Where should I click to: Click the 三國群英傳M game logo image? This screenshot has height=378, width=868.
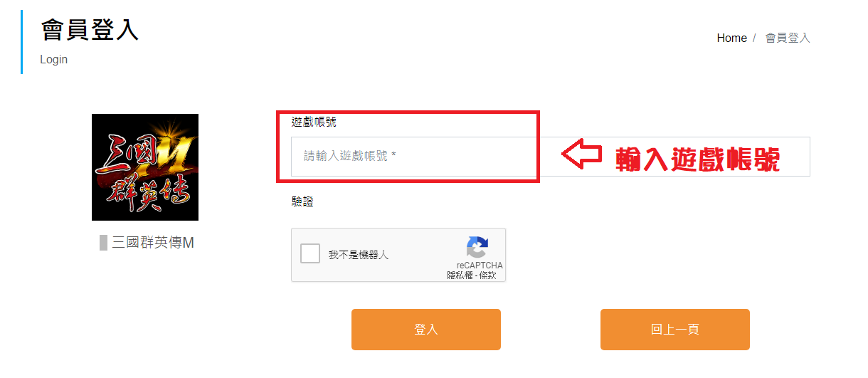point(145,167)
